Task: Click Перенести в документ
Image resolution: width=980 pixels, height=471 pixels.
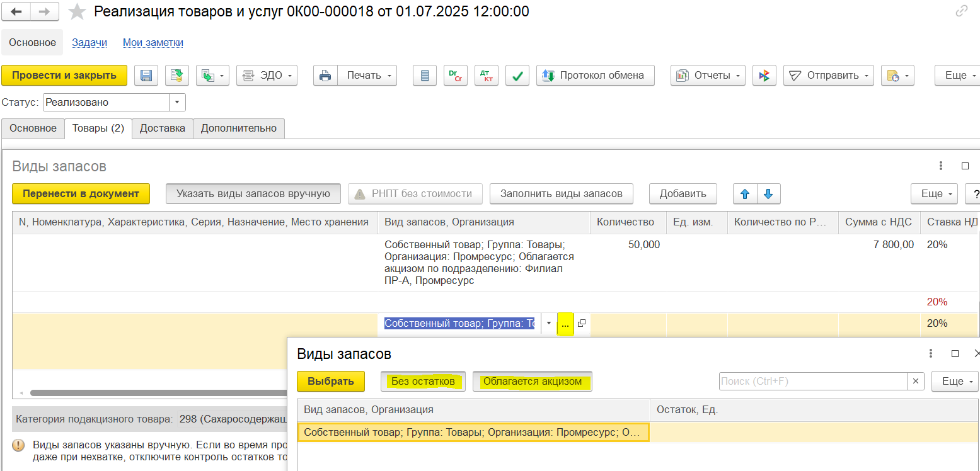Action: [x=81, y=194]
